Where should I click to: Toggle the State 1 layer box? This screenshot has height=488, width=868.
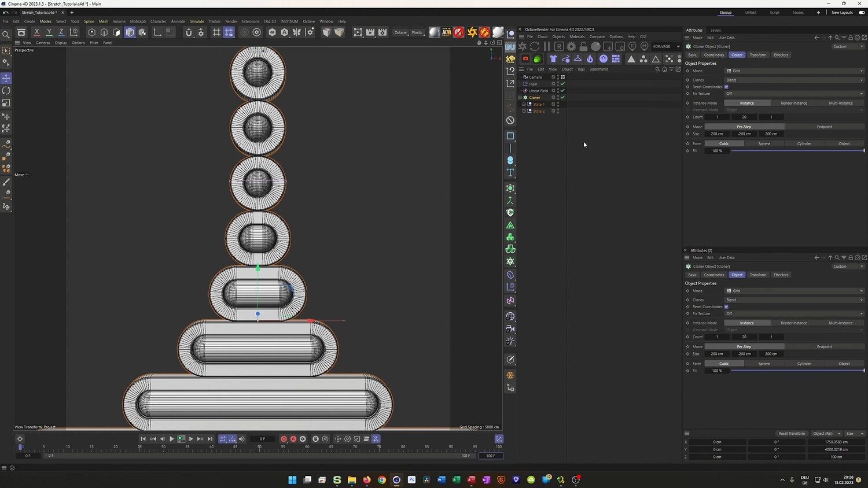[553, 104]
